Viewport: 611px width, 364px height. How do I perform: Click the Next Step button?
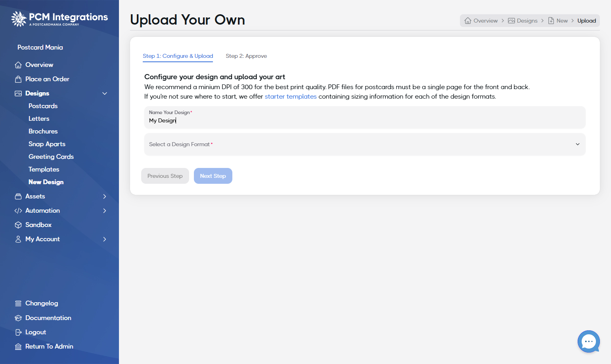point(213,176)
